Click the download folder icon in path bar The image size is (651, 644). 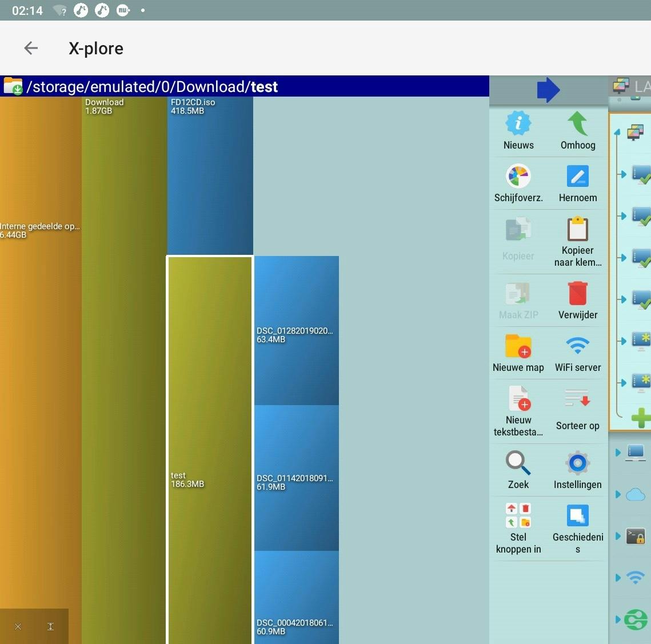tap(13, 86)
